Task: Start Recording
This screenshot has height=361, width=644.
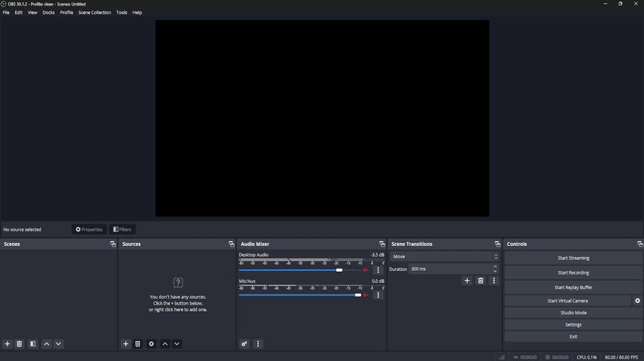Action: pyautogui.click(x=573, y=272)
